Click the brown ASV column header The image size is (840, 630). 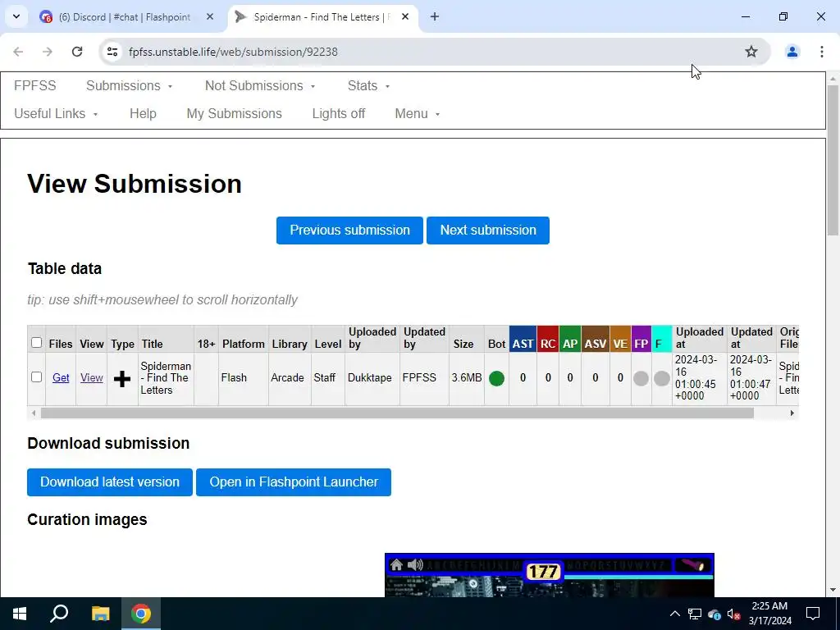click(596, 339)
